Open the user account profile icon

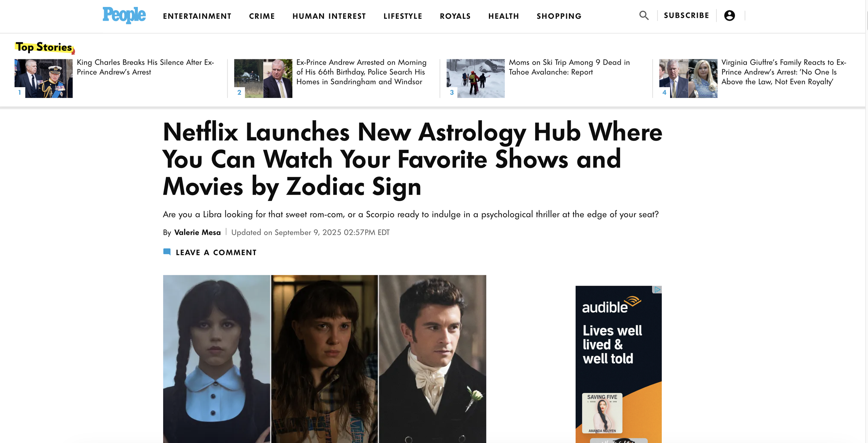click(729, 16)
